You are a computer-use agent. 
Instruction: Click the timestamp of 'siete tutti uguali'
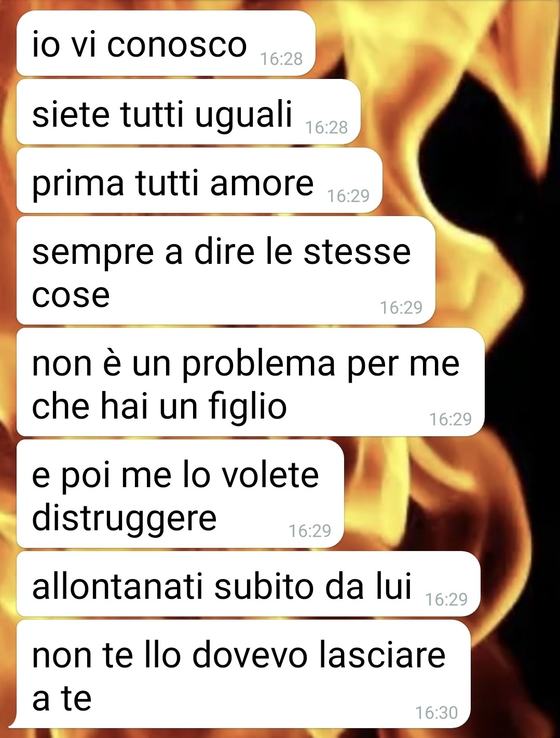[326, 127]
